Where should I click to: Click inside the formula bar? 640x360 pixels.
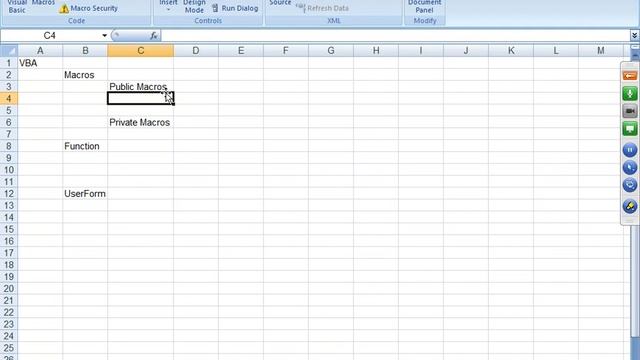tap(395, 36)
